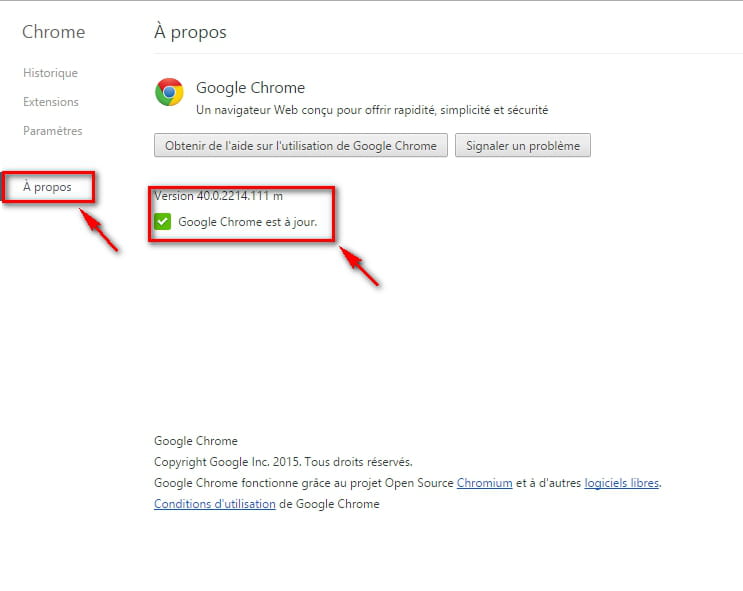Click the Version 40.0.2214.111 m text
Image resolution: width=743 pixels, height=591 pixels.
pyautogui.click(x=218, y=196)
